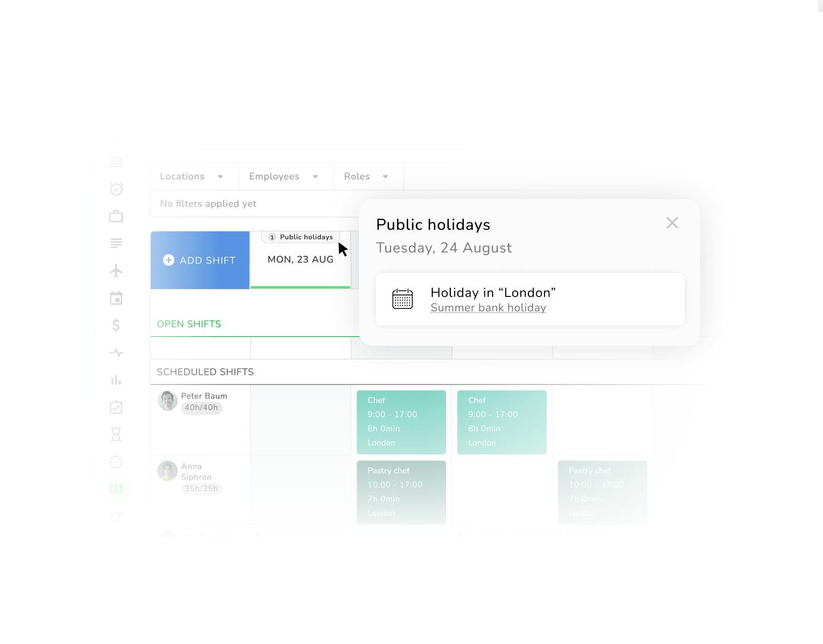The image size is (823, 644).
Task: Open the alarm clock time-tracking sidebar icon
Action: [x=116, y=189]
